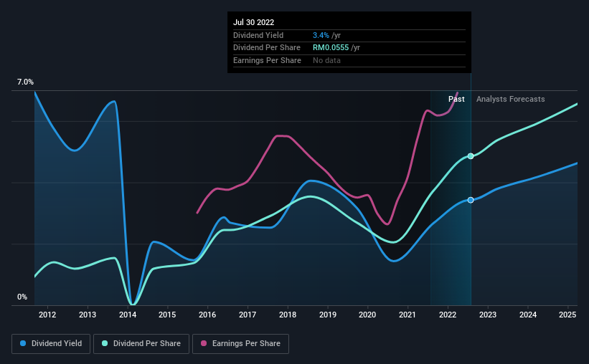Viewport: 589px width, 364px height.
Task: Click the 2019 x-axis label
Action: click(x=328, y=315)
